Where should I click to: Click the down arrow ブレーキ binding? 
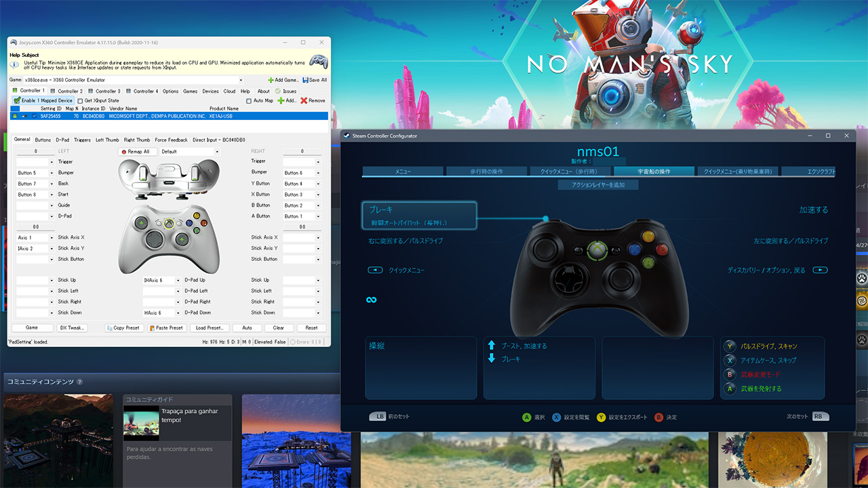(492, 359)
